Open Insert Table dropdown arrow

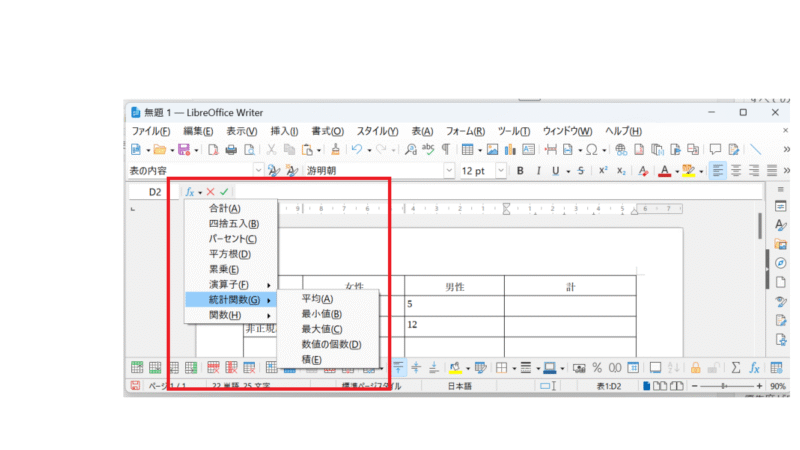point(480,150)
